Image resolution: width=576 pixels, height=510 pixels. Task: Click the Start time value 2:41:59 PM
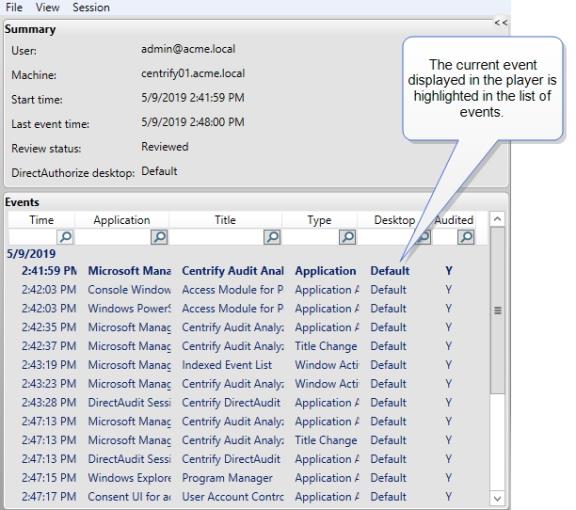pos(192,98)
